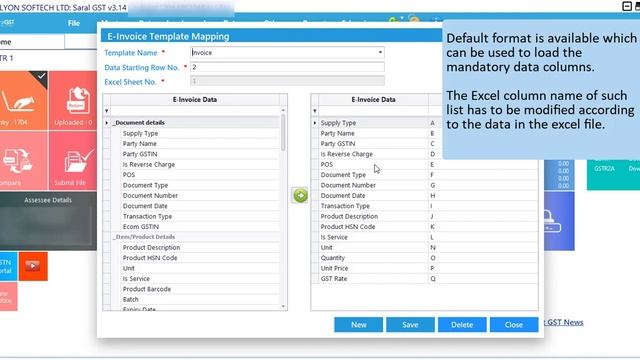Open the File menu

click(x=74, y=23)
